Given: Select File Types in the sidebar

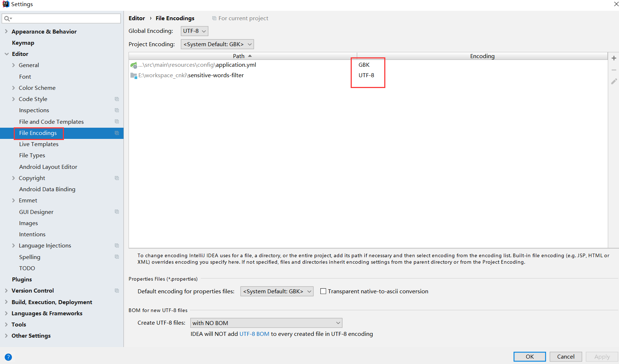Looking at the screenshot, I should coord(32,155).
